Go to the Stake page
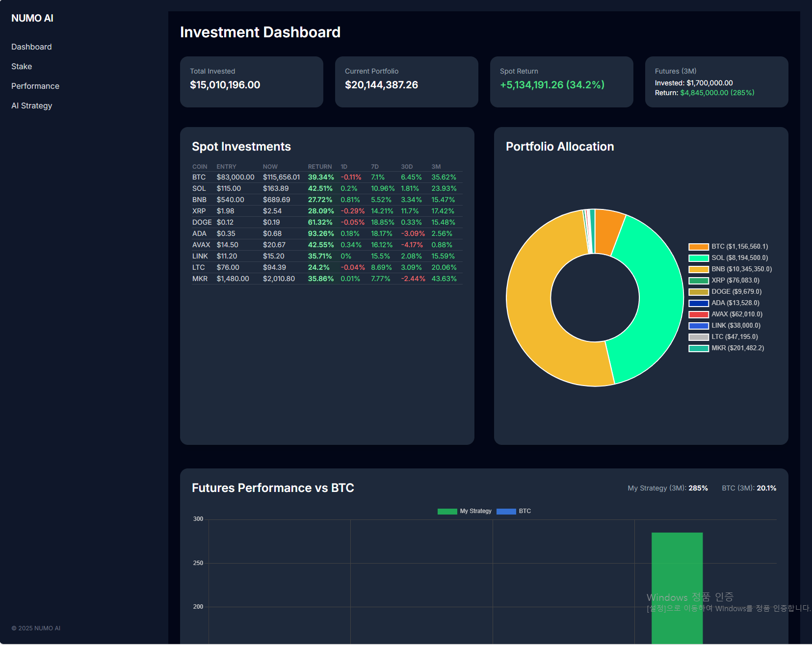This screenshot has height=645, width=812. click(x=22, y=66)
